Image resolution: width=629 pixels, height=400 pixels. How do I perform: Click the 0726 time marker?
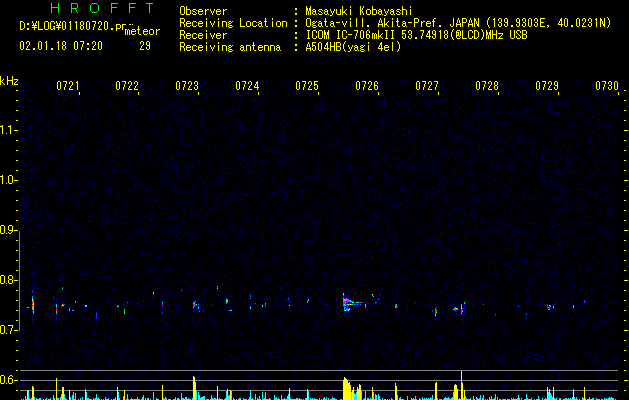coord(367,86)
